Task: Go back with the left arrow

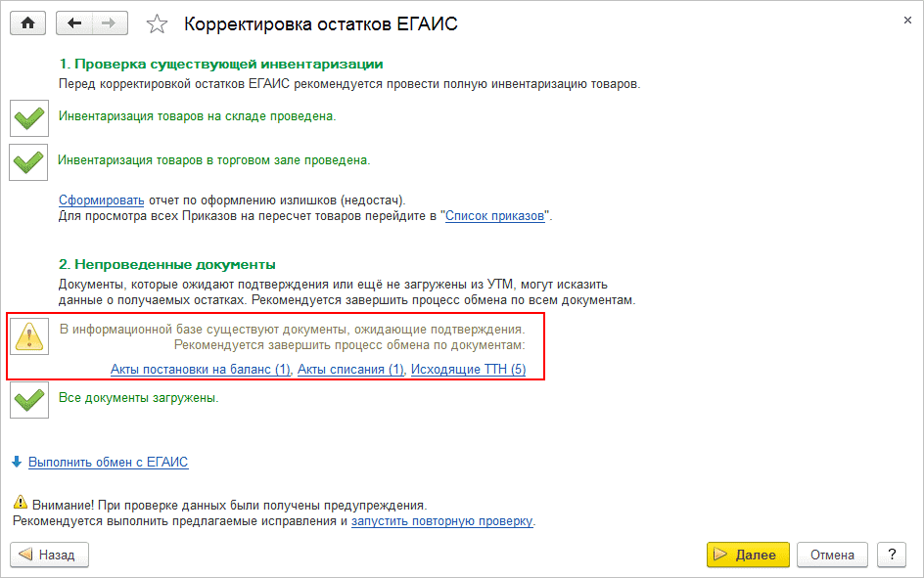Action: click(74, 22)
